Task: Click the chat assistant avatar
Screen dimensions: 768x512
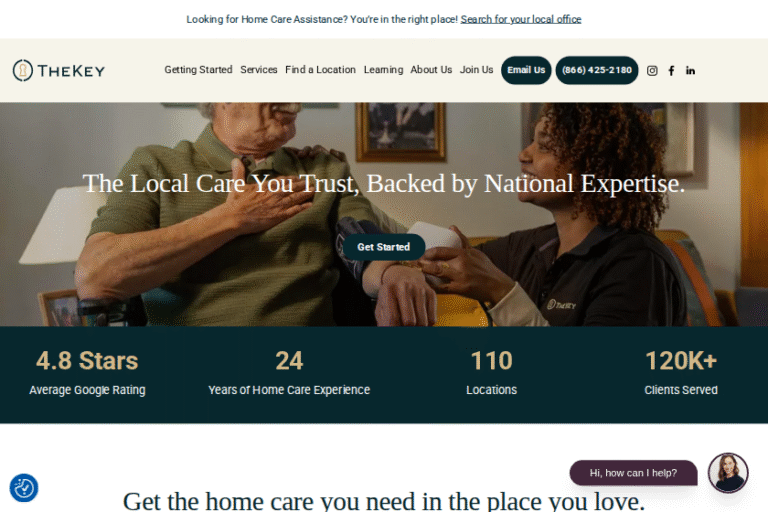Action: (728, 472)
